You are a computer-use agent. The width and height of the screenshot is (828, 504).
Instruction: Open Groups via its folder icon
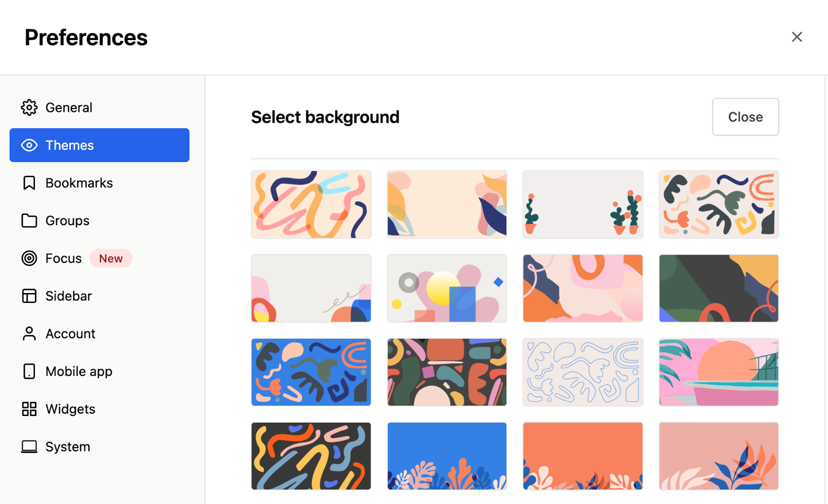[29, 221]
